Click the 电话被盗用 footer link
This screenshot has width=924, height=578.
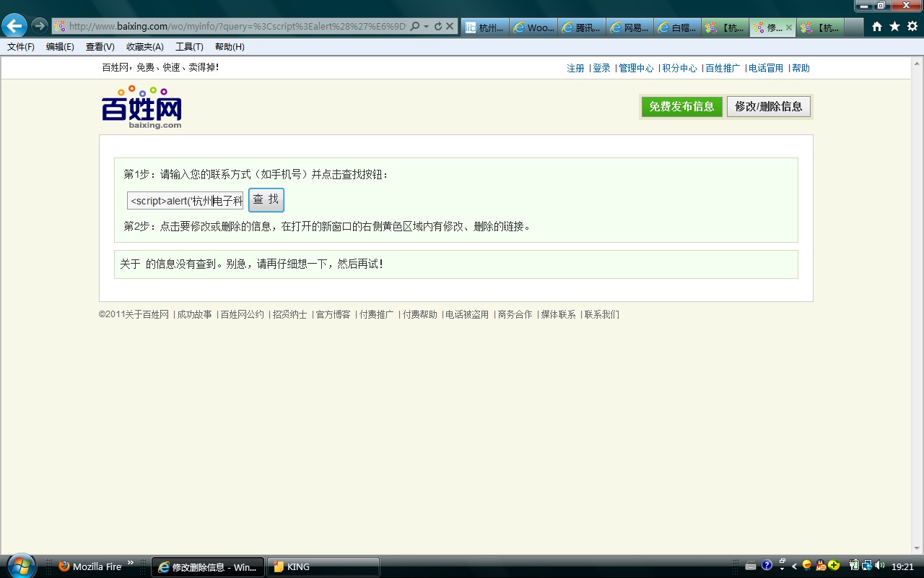click(467, 314)
